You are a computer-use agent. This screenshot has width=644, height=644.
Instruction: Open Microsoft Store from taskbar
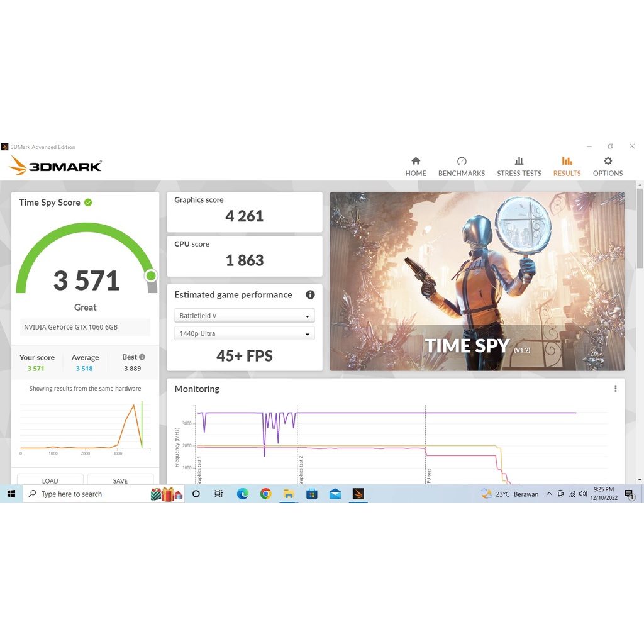pyautogui.click(x=312, y=494)
